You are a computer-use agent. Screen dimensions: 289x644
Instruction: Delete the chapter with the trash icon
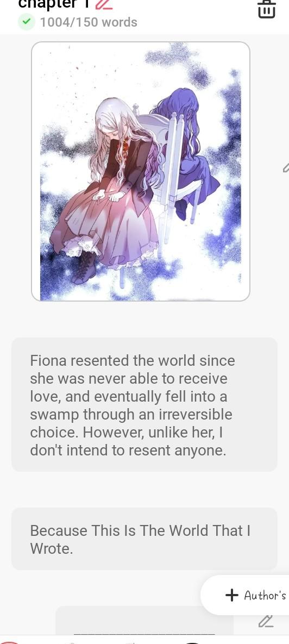pos(266,9)
